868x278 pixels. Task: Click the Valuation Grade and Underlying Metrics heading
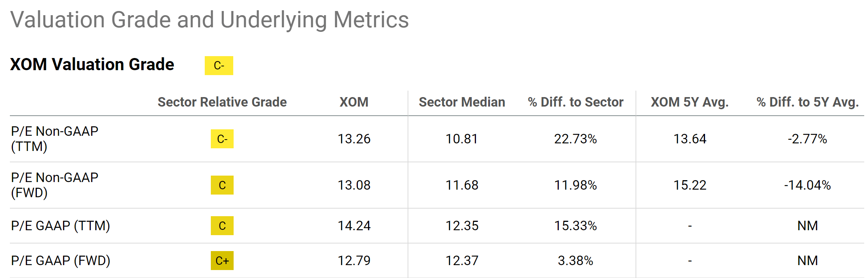[209, 20]
